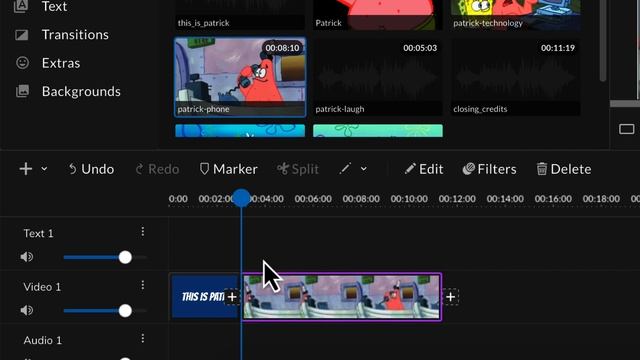640x360 pixels.
Task: Click the Video 1 track label
Action: [x=42, y=287]
